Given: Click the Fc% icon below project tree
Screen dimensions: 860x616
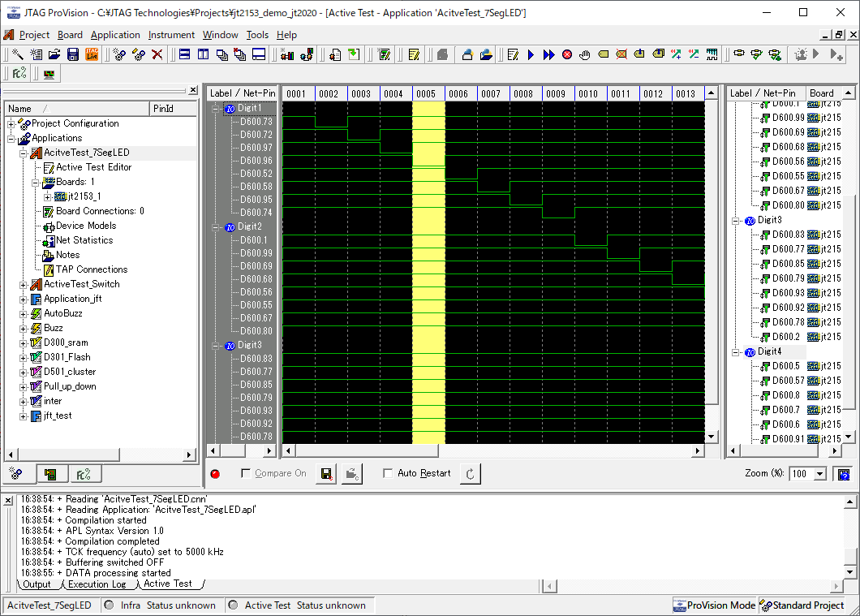Looking at the screenshot, I should 84,473.
